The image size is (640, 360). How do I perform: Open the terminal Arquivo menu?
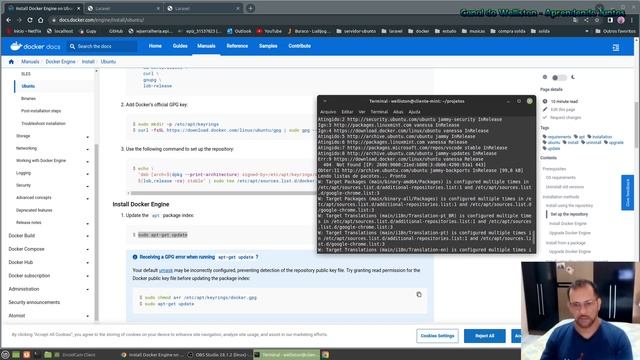coord(328,112)
